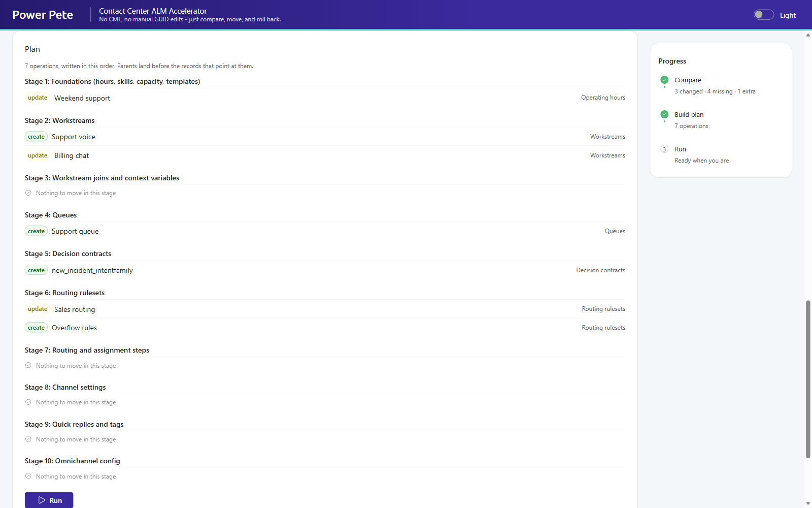Click the Power Pete logo title
This screenshot has height=508, width=812.
click(43, 15)
